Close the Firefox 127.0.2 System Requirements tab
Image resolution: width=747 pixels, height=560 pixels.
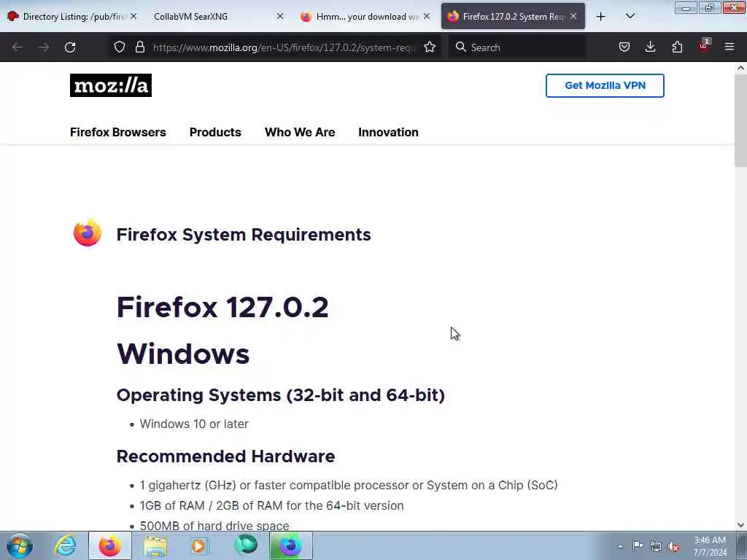573,16
